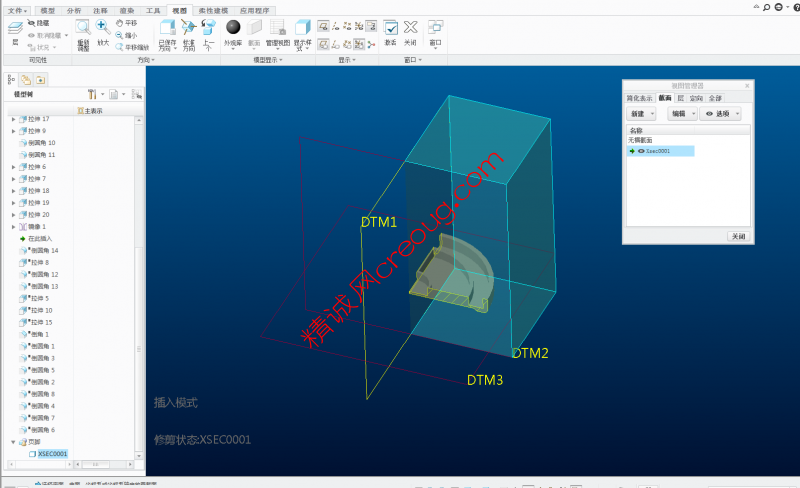
Task: Click model tree vertical scrollbar down arrow
Action: [139, 456]
